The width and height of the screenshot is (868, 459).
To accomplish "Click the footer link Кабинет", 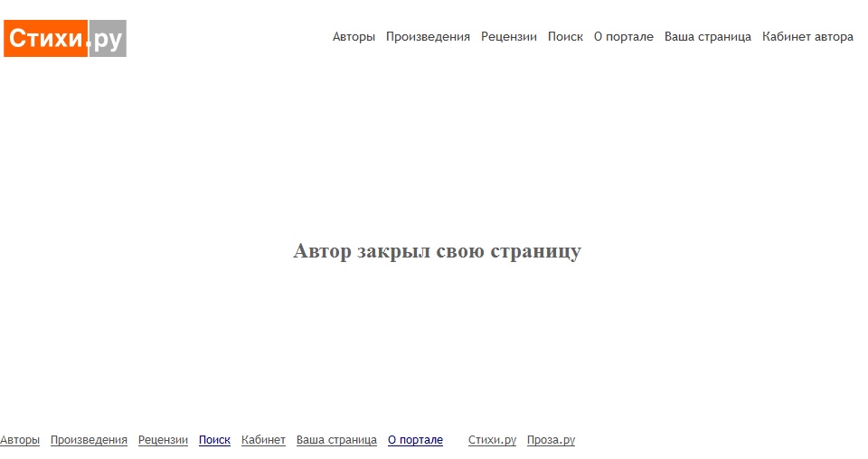I will click(263, 440).
